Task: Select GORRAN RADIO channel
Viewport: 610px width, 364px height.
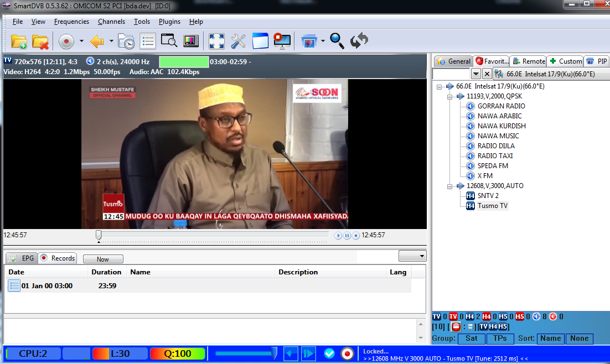Action: coord(501,106)
